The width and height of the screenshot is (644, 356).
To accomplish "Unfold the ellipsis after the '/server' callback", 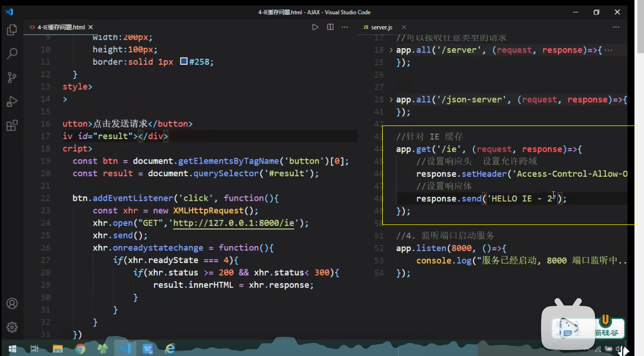I will pos(608,50).
